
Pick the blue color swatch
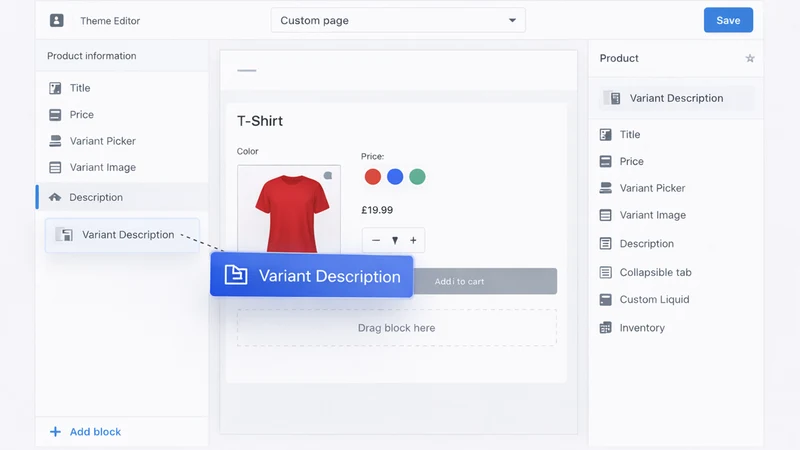click(395, 177)
